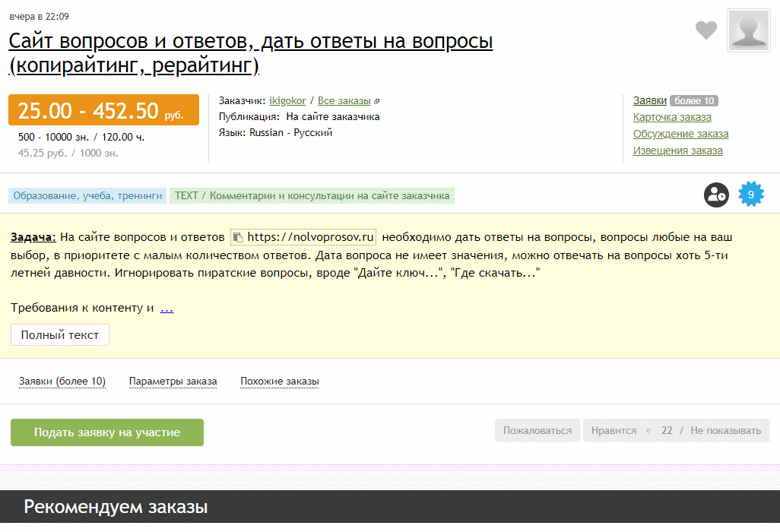Add order to favorites with heart icon

(706, 30)
